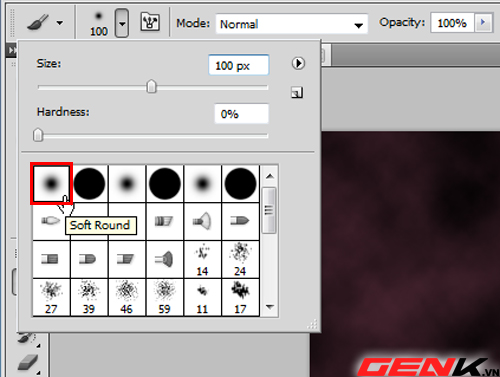Select the Soft Round brush preset
This screenshot has height=377, width=500.
tap(51, 183)
